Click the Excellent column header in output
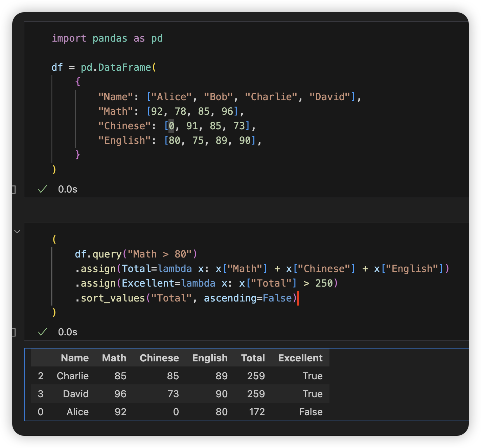 [300, 358]
